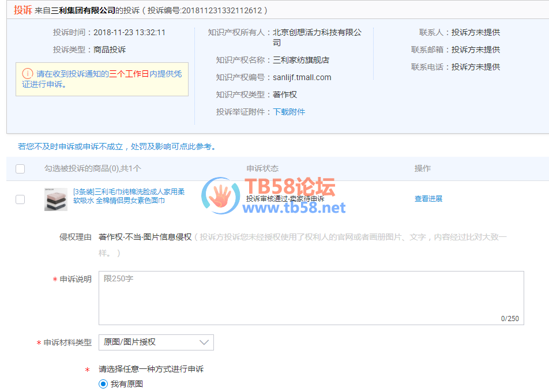This screenshot has height=392, width=549.
Task: Select the 我有原图 radio option
Action: 103,384
